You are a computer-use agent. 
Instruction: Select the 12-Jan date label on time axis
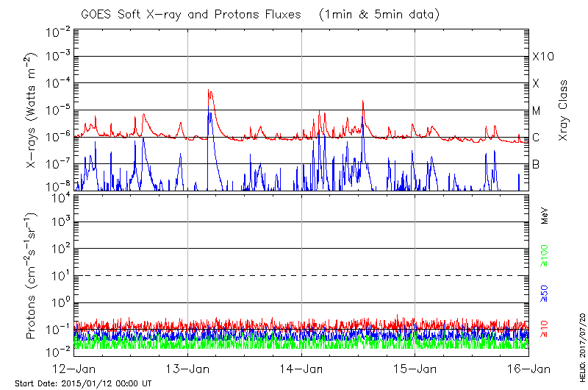point(74,368)
